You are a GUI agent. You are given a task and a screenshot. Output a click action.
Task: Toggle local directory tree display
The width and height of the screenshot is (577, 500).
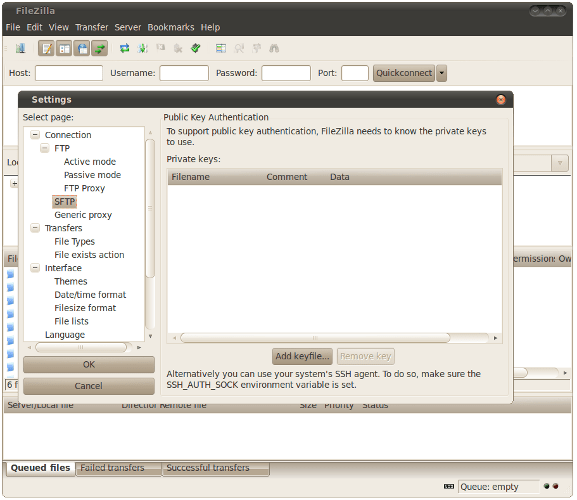coord(64,48)
